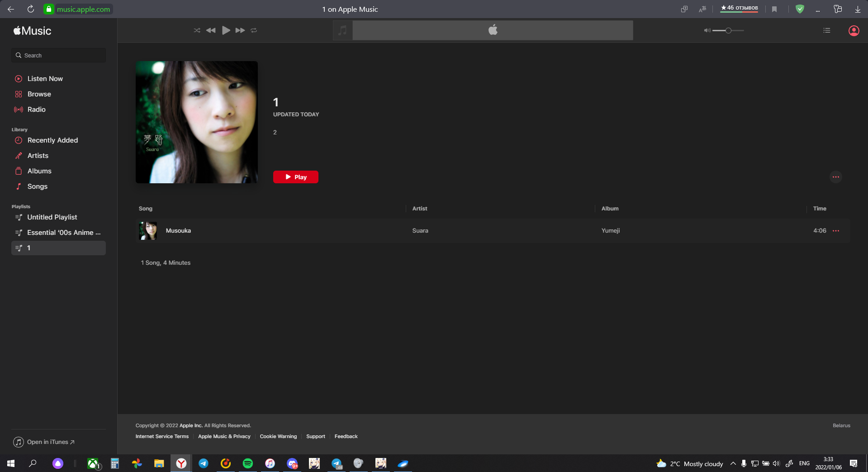Adjust the volume slider
This screenshot has width=868, height=472.
(728, 30)
